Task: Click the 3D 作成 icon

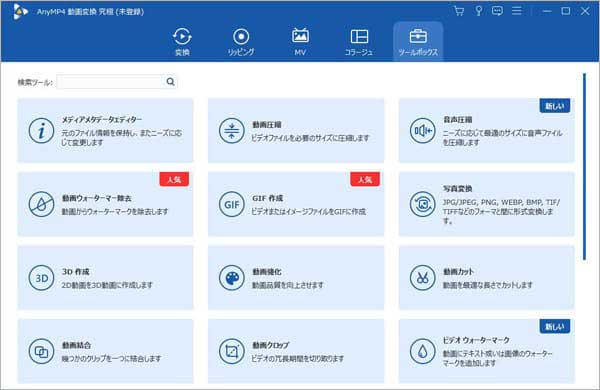Action: (41, 277)
